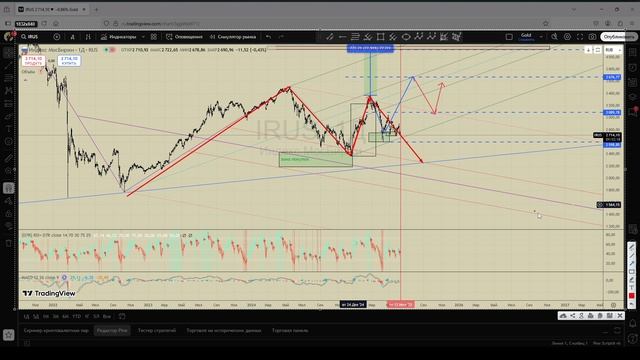Select the 1М date range

click(46, 316)
